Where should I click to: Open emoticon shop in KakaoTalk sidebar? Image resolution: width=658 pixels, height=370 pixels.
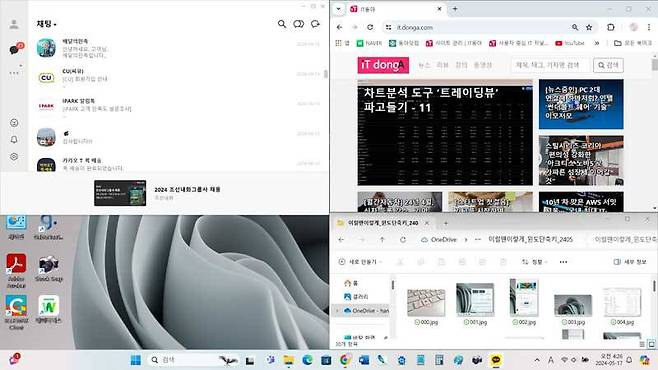click(x=14, y=123)
